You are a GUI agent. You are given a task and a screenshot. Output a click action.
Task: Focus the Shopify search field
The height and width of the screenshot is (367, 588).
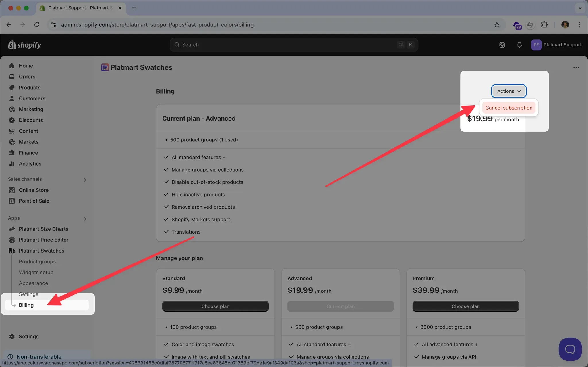point(293,45)
